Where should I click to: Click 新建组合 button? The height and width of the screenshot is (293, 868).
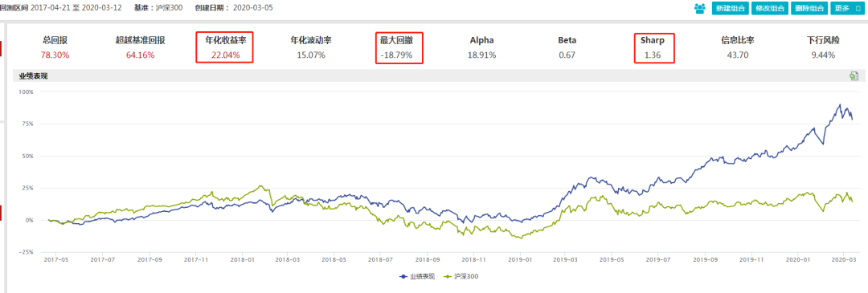click(x=730, y=8)
